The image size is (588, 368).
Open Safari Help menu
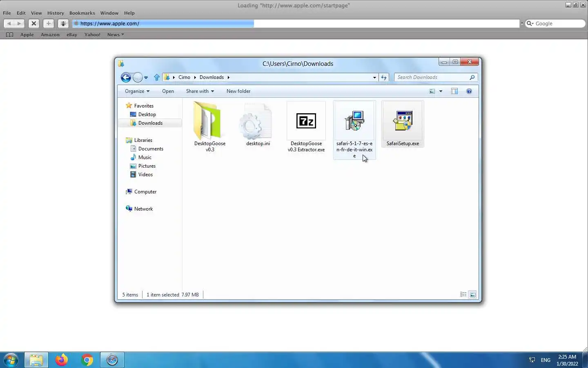pyautogui.click(x=129, y=13)
